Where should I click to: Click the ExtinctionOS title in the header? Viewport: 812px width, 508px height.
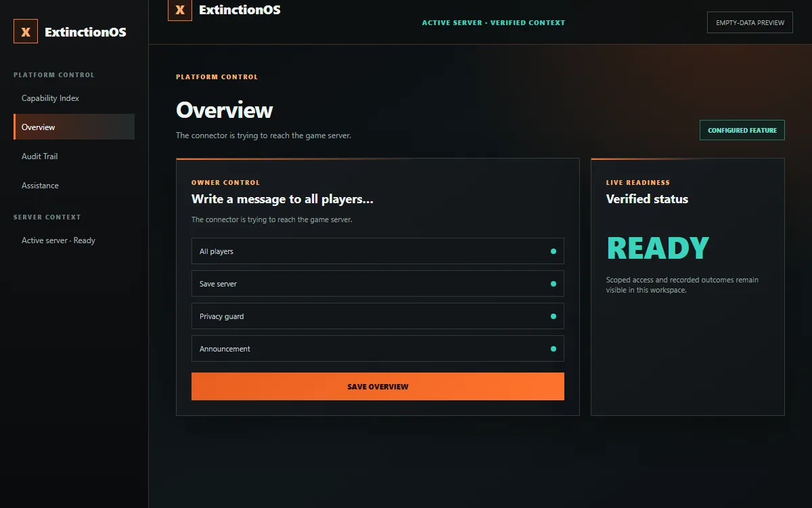tap(240, 10)
